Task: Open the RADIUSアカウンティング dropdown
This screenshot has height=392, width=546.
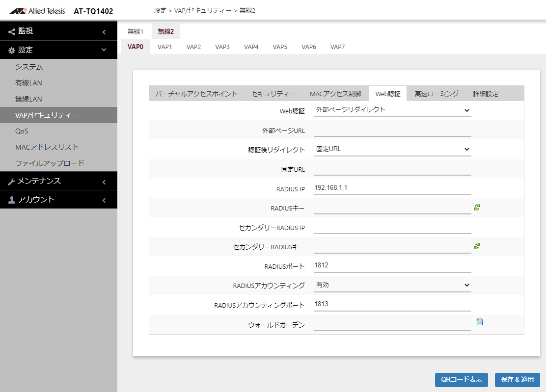Action: pyautogui.click(x=392, y=285)
